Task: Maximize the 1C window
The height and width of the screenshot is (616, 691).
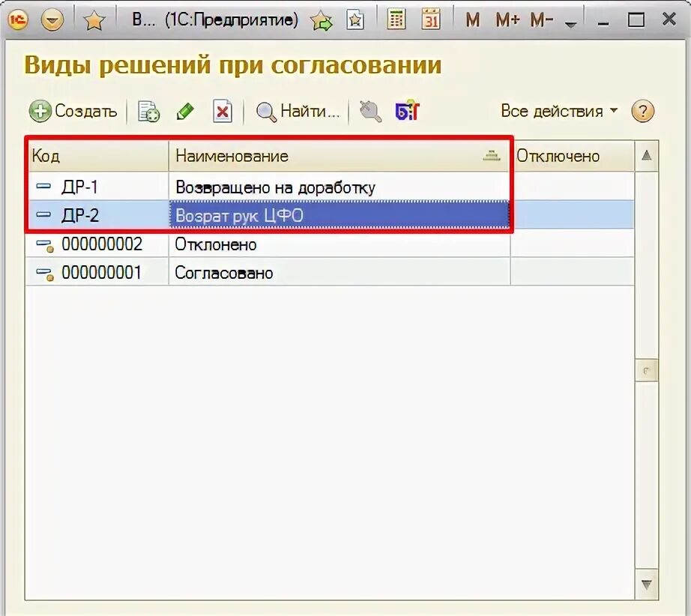Action: [636, 19]
